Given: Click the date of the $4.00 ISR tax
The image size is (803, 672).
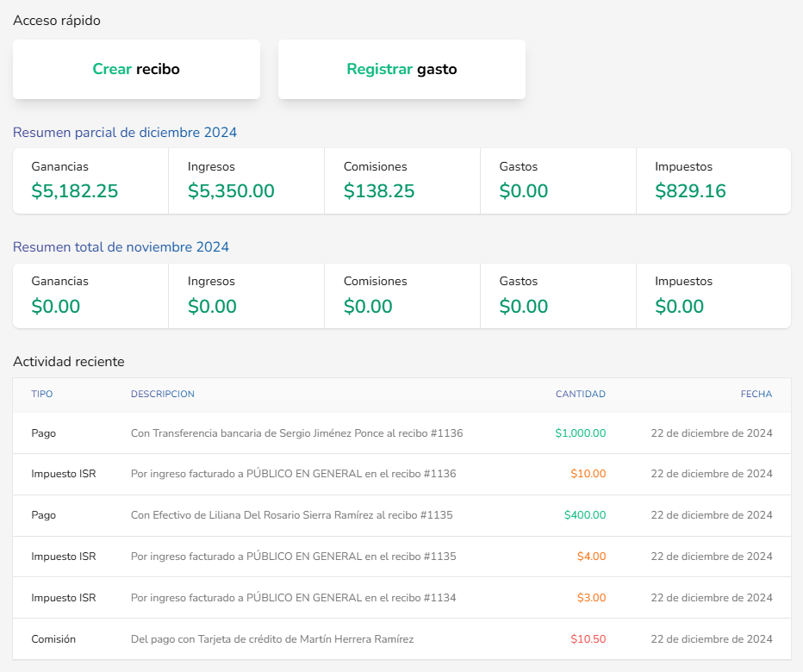Looking at the screenshot, I should (x=712, y=557).
